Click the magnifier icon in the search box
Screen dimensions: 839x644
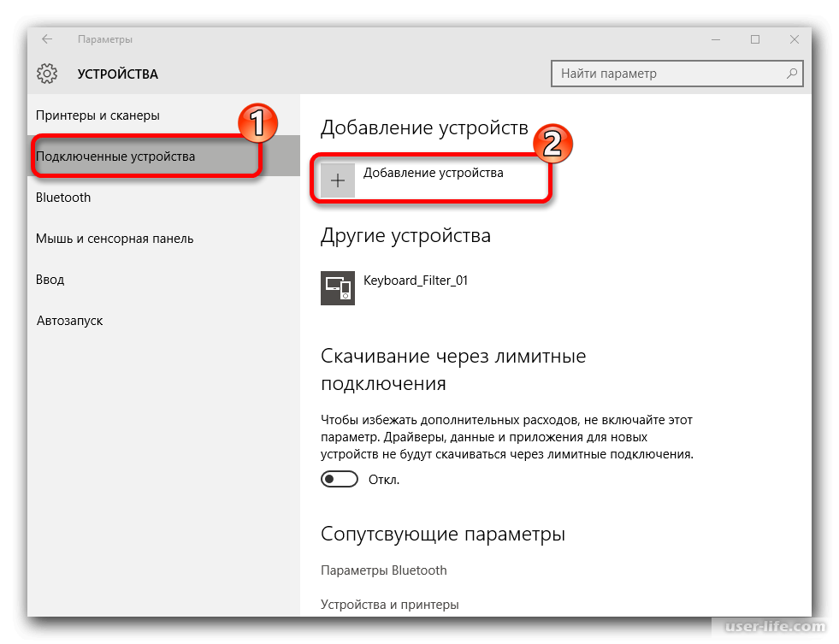(x=791, y=74)
